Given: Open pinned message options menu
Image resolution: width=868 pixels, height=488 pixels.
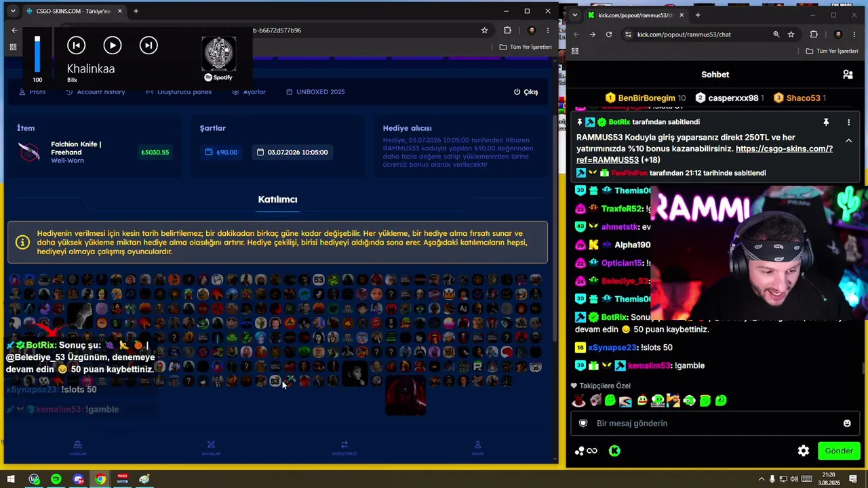Looking at the screenshot, I should point(848,123).
